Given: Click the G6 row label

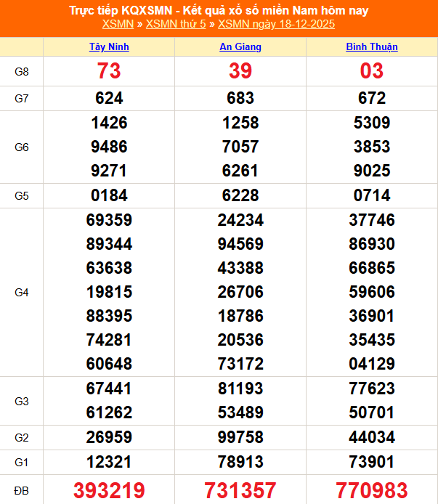Looking at the screenshot, I should click(22, 147).
